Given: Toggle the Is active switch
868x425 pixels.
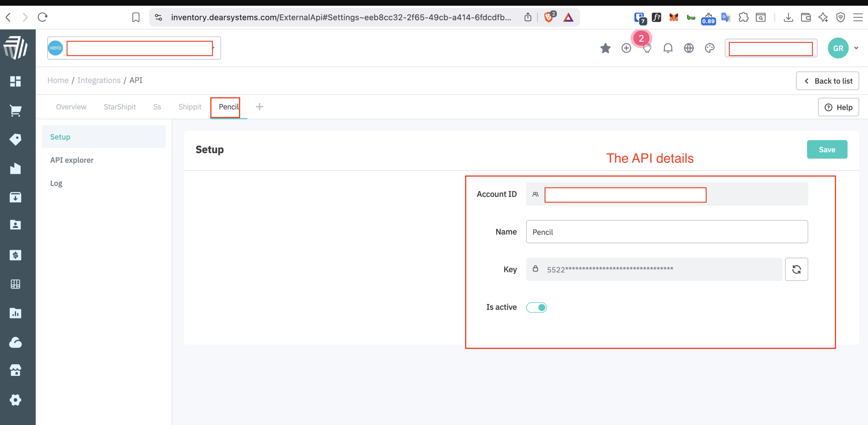Looking at the screenshot, I should click(537, 307).
